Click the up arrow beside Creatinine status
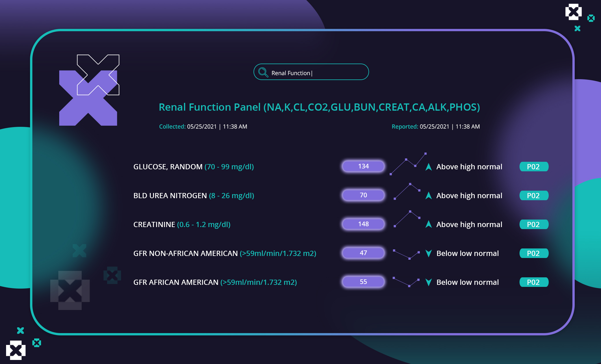 (429, 224)
